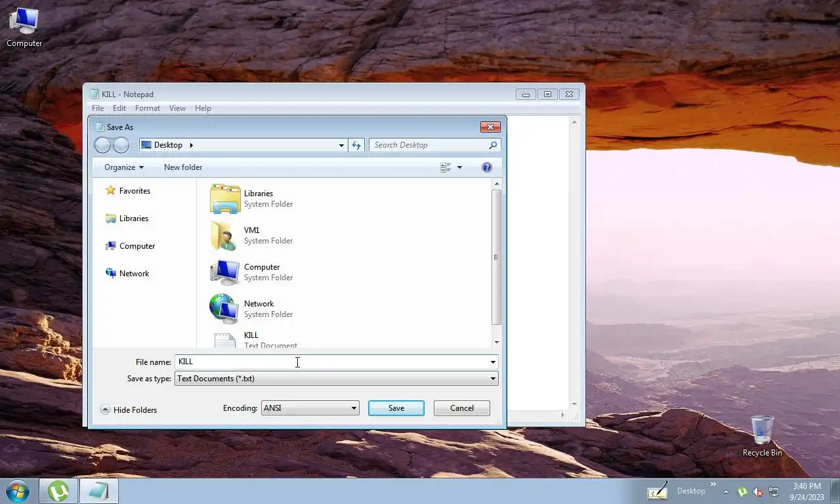Select the Recycle Bin desktop icon
The image size is (840, 504).
[762, 436]
